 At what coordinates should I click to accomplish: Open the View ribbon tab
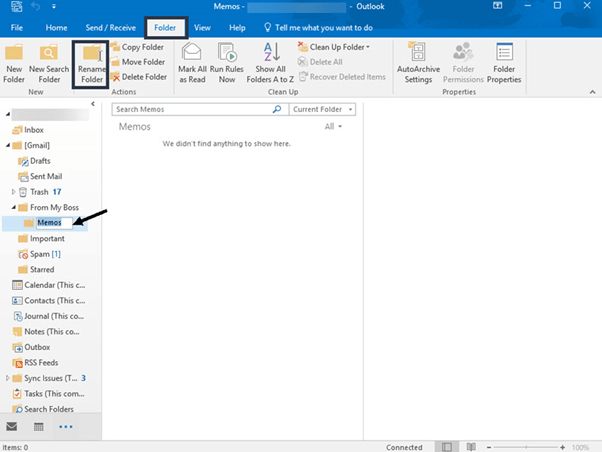pyautogui.click(x=202, y=28)
